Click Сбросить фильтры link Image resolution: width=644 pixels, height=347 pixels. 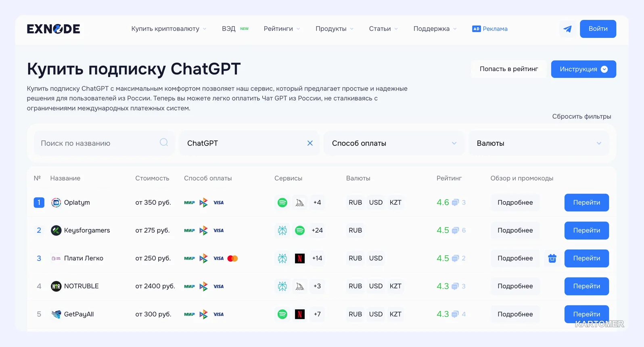581,116
